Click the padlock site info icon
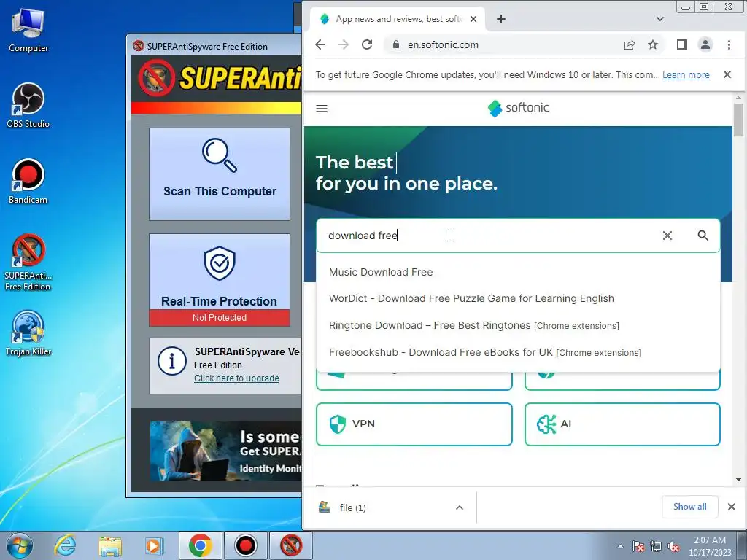747x560 pixels. [396, 44]
